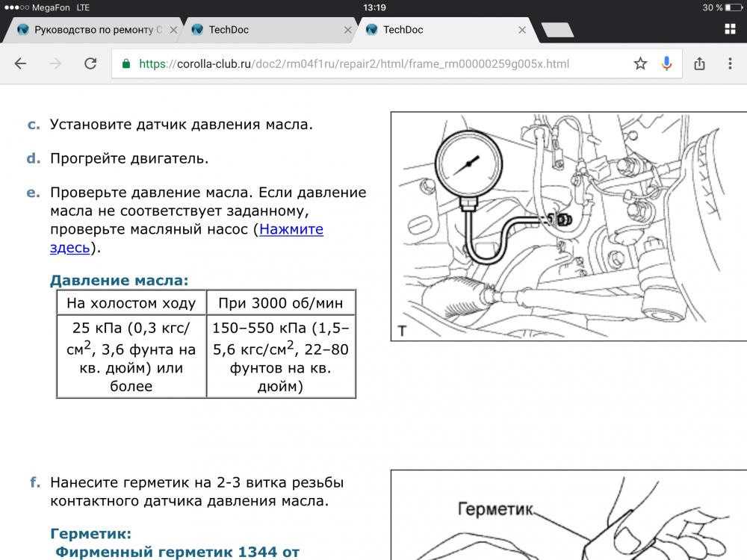Image resolution: width=747 pixels, height=560 pixels.
Task: Open Chrome three-dot menu
Action: [x=730, y=63]
